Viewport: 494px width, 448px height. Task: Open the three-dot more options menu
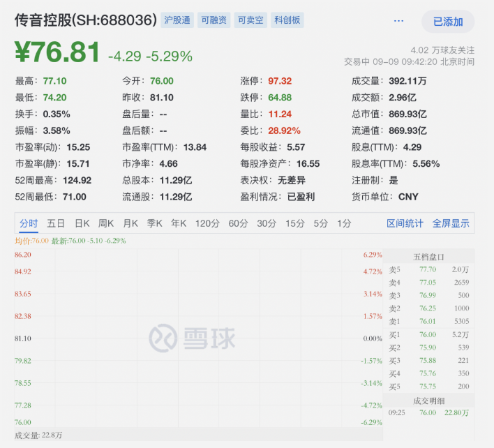[x=398, y=21]
